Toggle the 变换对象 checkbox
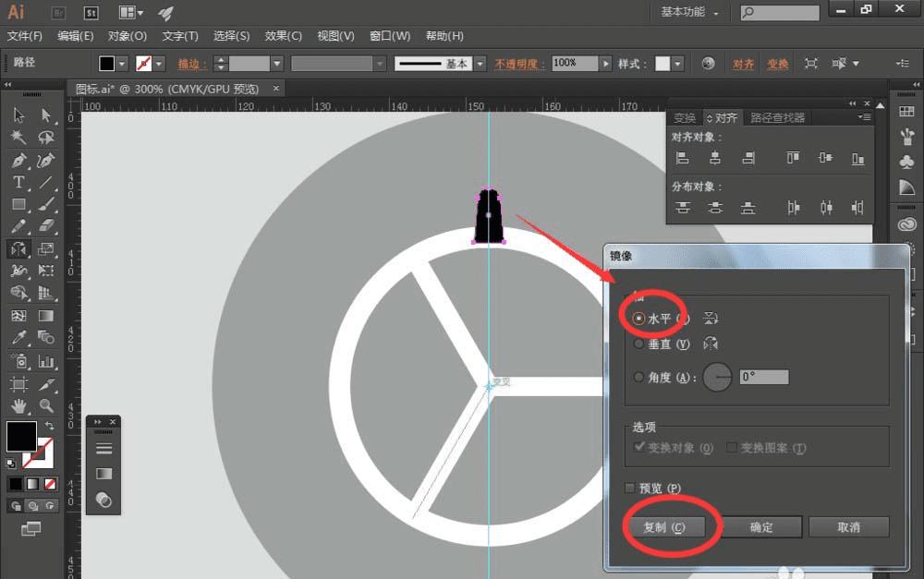 (x=639, y=447)
